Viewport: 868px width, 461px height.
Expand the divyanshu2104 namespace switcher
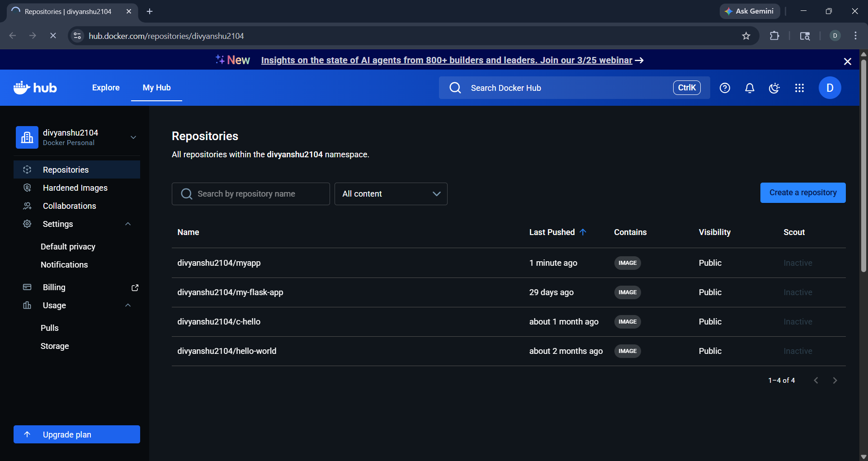pyautogui.click(x=132, y=137)
